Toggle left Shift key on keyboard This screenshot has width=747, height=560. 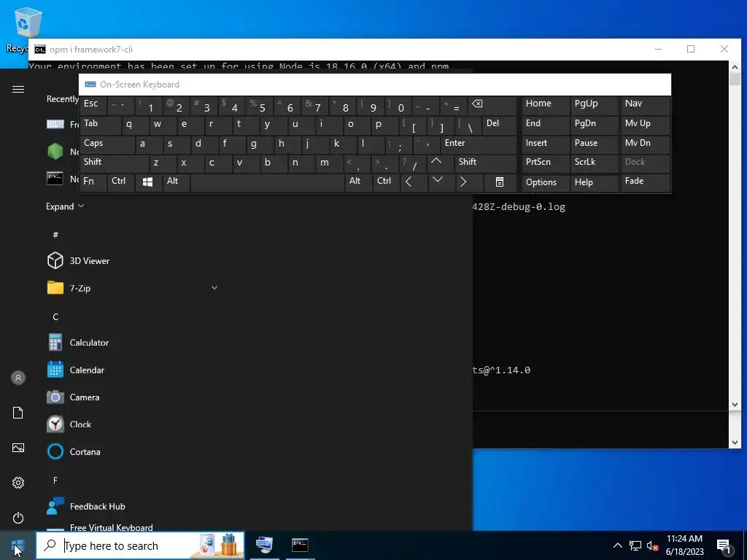tap(115, 163)
